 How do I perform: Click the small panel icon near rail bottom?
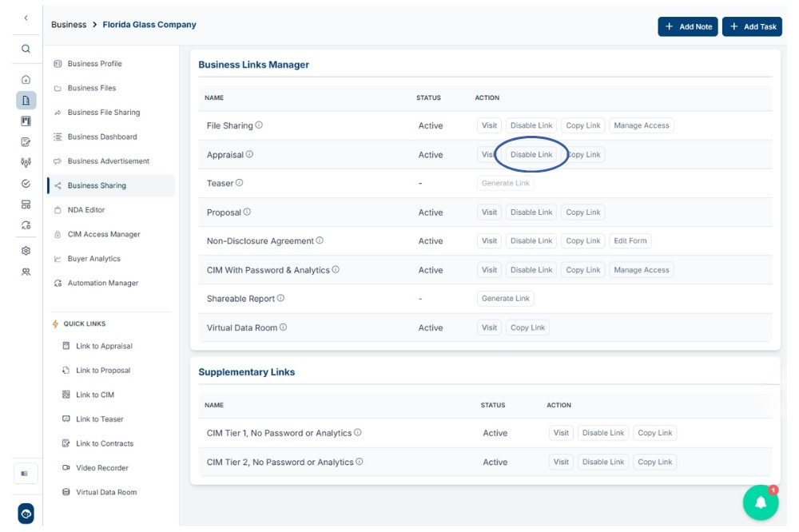click(25, 474)
